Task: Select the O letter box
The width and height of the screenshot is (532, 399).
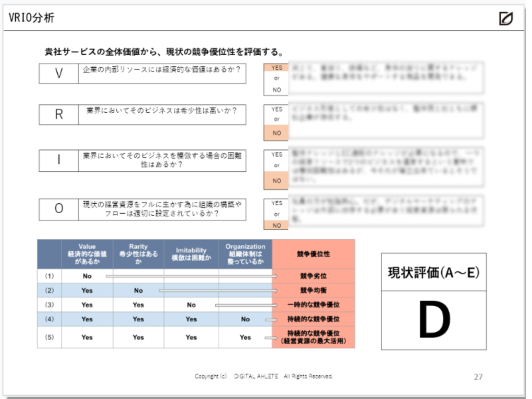Action: click(x=59, y=209)
